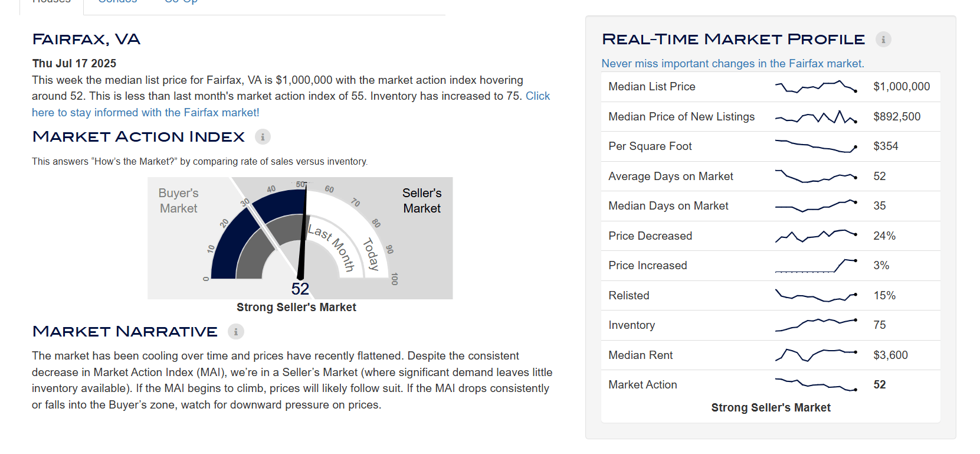Click the Median Rent sparkline chart

coord(816,355)
